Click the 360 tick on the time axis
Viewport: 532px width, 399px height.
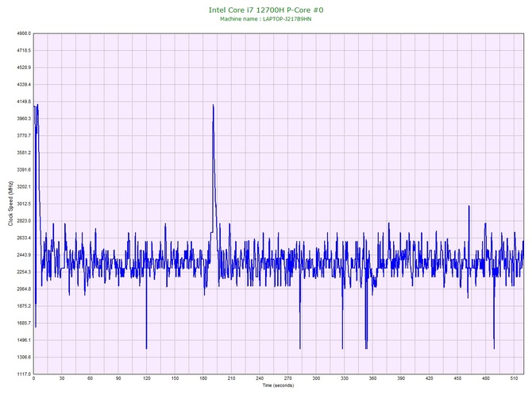pyautogui.click(x=373, y=378)
